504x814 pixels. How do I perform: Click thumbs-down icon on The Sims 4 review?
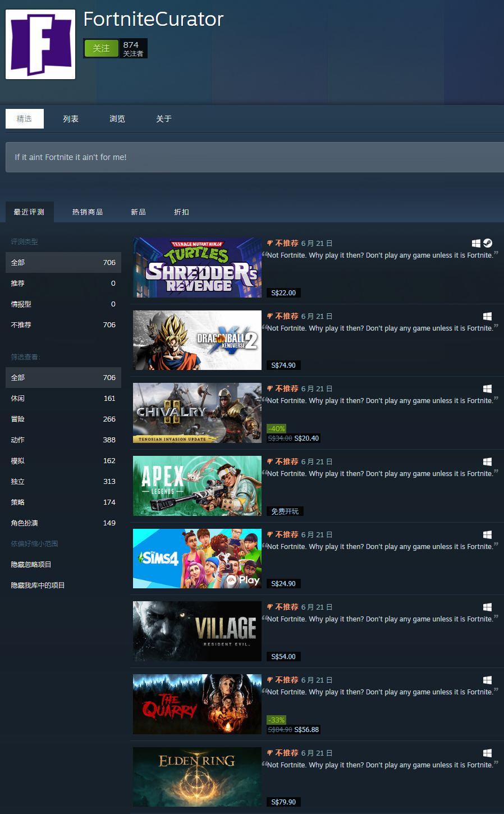coord(270,534)
